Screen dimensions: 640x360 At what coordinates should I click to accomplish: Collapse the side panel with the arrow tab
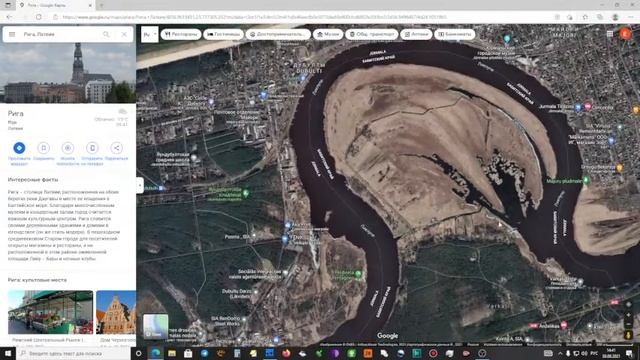tap(140, 185)
